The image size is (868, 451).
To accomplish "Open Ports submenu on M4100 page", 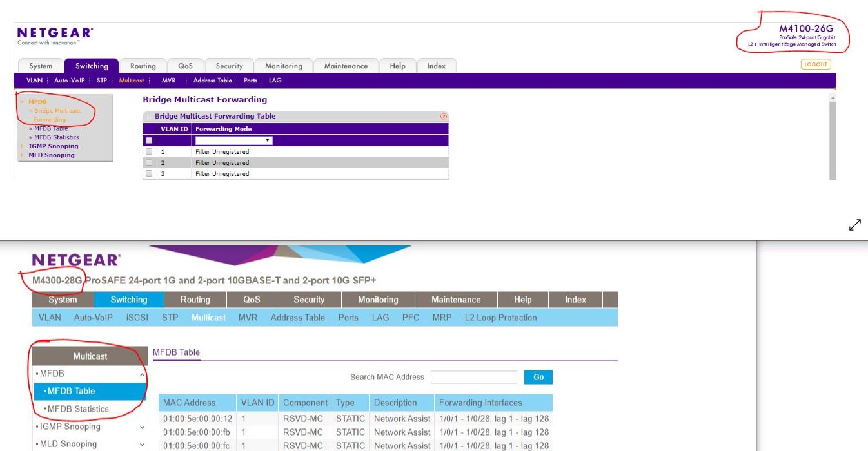I will [250, 81].
